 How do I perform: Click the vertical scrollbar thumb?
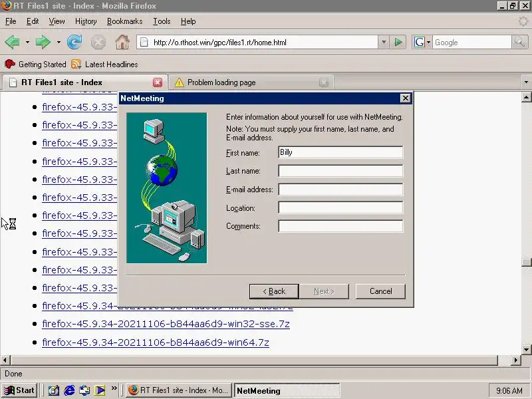526,262
